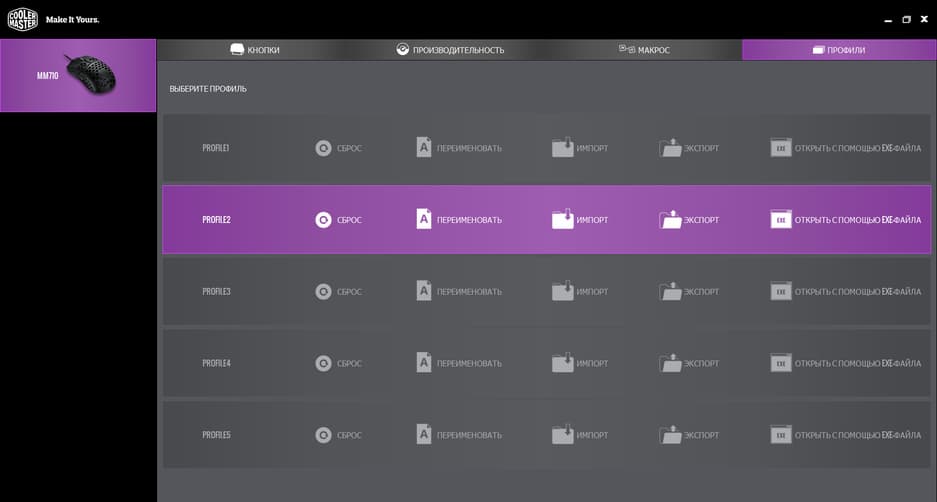Click ПЕРЕИМЕНОВАТЬ text for PROFILE2

click(x=469, y=220)
